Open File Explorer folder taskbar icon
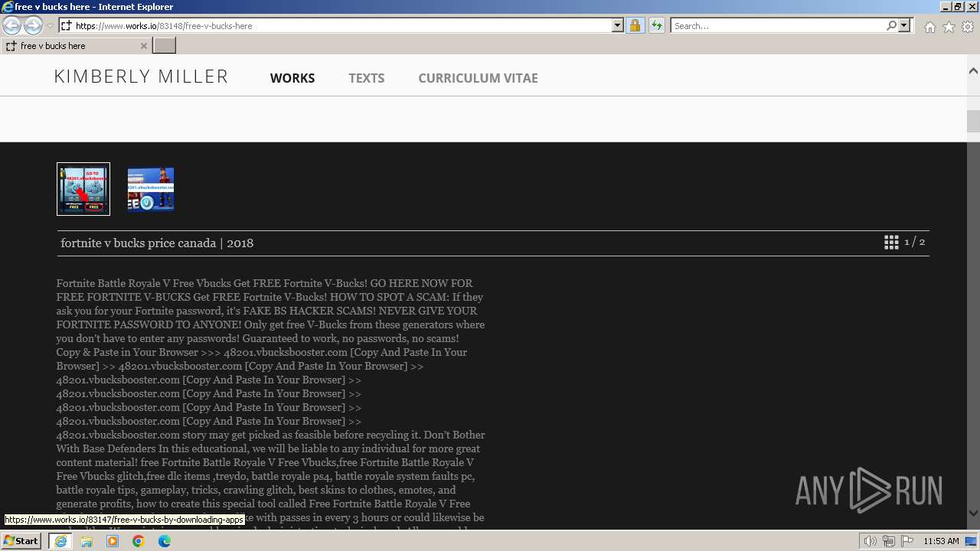The height and width of the screenshot is (551, 980). [x=87, y=541]
